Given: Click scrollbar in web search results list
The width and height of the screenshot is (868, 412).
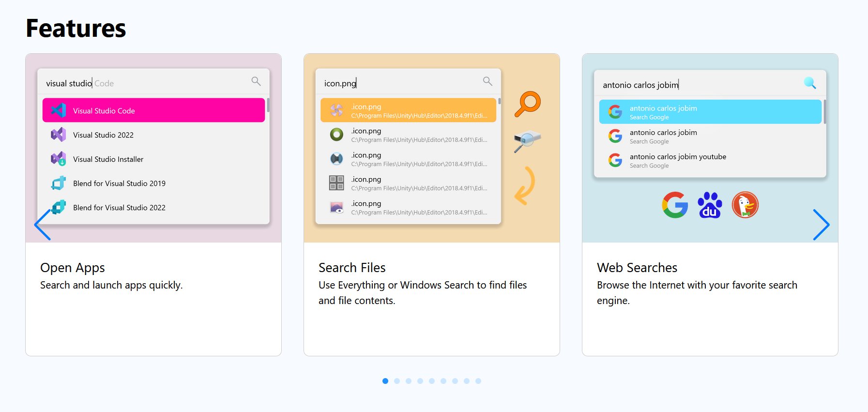Looking at the screenshot, I should 825,112.
